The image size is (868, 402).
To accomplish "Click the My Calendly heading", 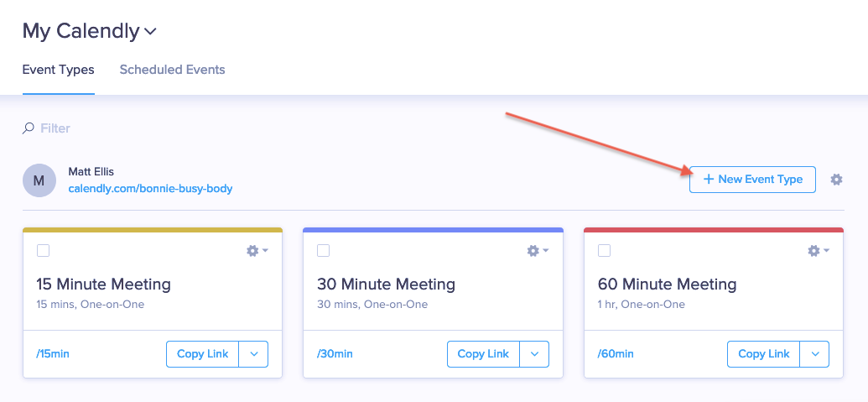I will 81,32.
